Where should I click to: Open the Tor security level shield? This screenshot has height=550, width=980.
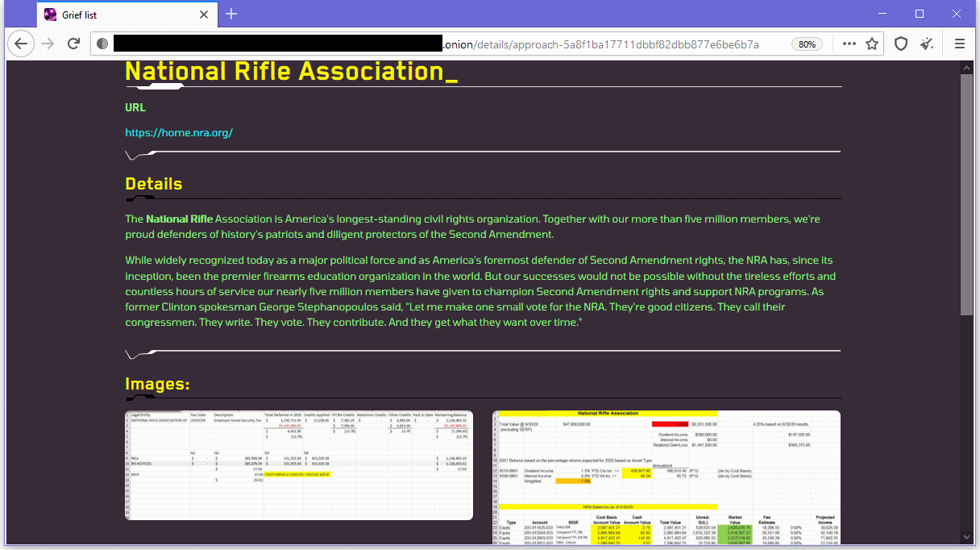[x=901, y=44]
